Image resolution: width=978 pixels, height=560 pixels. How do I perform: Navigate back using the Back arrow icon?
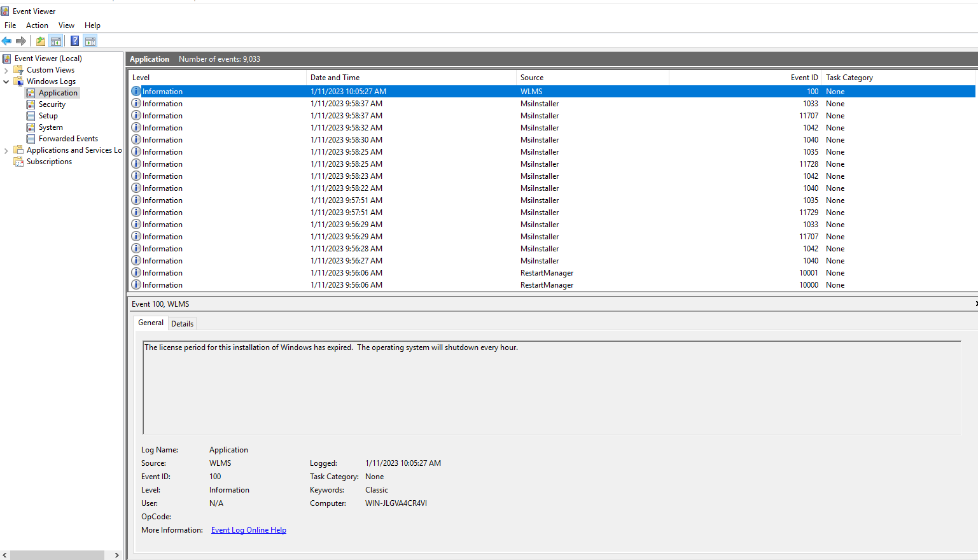tap(6, 41)
